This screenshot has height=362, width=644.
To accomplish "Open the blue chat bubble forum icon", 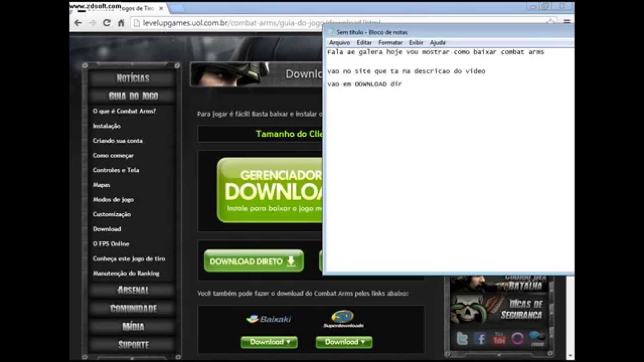I will click(536, 338).
